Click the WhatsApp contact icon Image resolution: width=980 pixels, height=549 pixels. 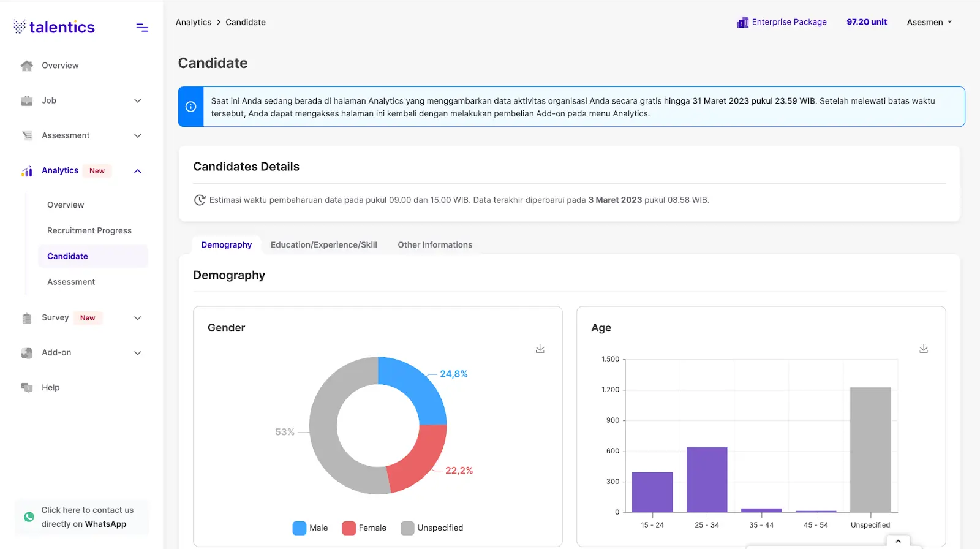pos(29,517)
